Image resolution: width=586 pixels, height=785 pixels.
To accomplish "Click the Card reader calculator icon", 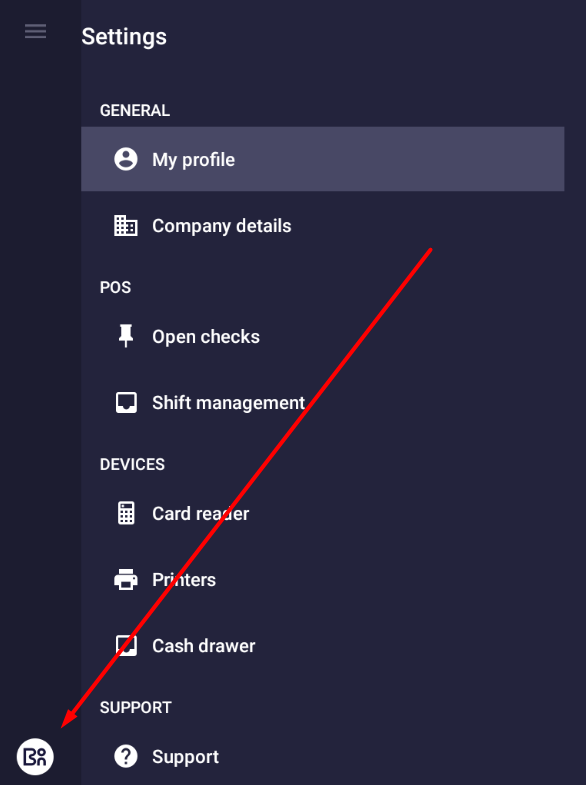I will point(126,513).
